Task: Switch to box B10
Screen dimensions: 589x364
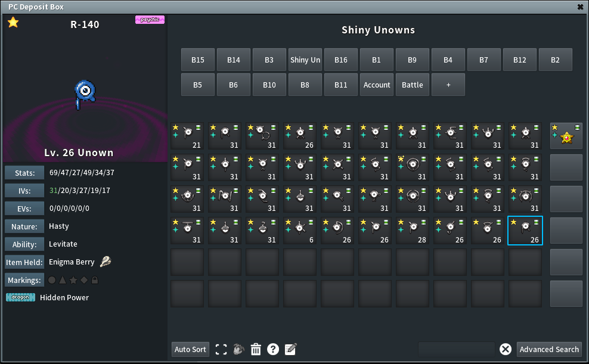Action: [x=269, y=85]
